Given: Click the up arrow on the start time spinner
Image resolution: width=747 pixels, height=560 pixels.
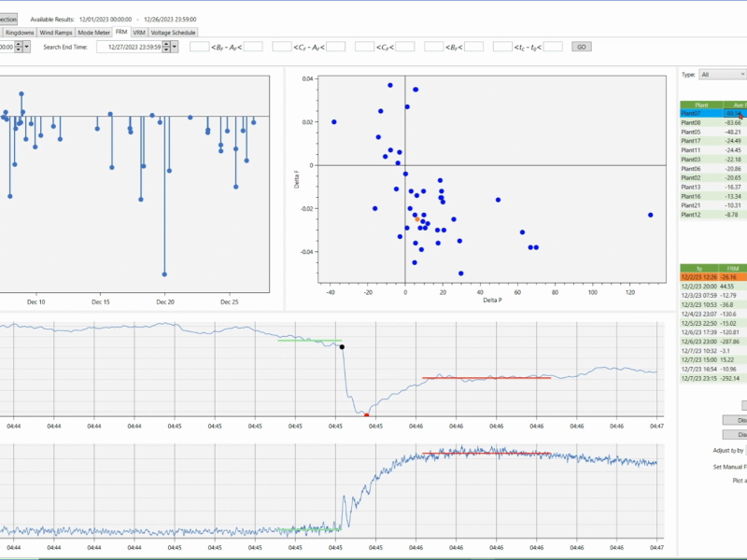Looking at the screenshot, I should (17, 43).
